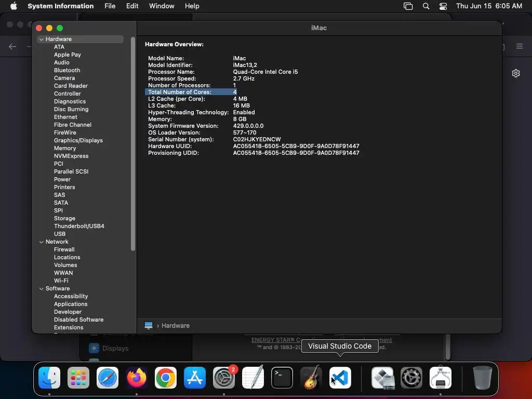Open the App Store dock icon

click(195, 378)
